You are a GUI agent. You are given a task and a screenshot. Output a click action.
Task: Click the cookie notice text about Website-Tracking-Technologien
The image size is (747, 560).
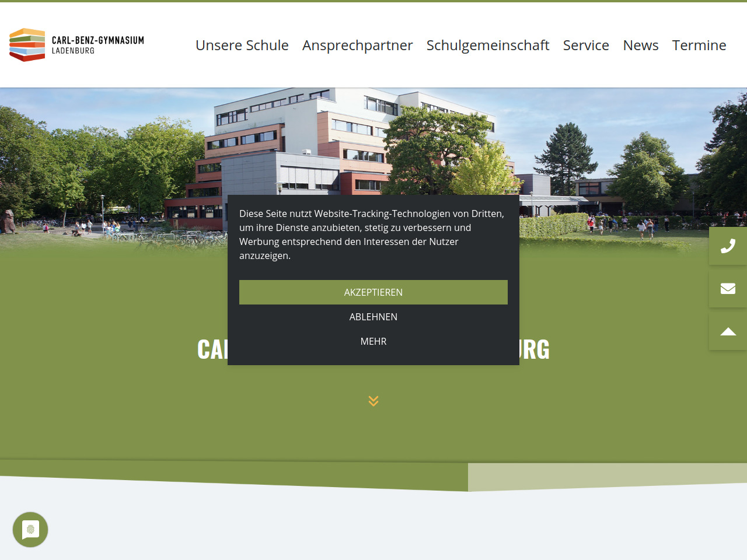pyautogui.click(x=372, y=235)
